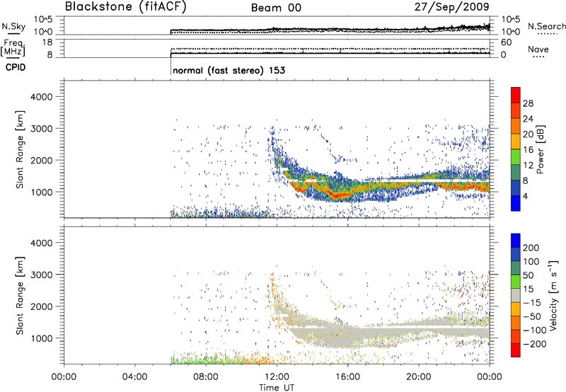Image resolution: width=566 pixels, height=392 pixels.
Task: Click the green low-range velocity scatter near 07:00
Action: coord(187,360)
